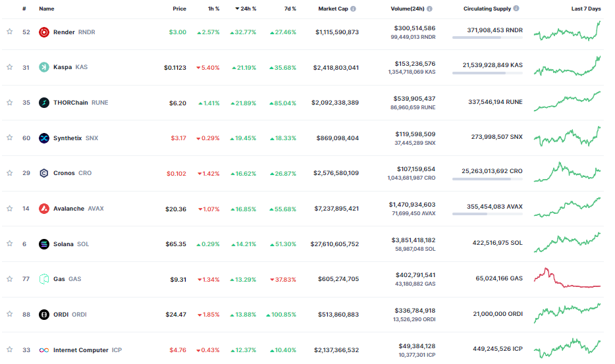Click Kaspa circulating supply progress bar
615x364 pixels.
[x=487, y=73]
